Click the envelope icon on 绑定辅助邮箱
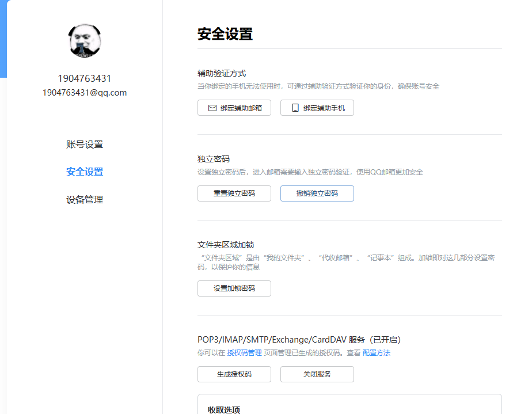The image size is (532, 414). point(212,108)
